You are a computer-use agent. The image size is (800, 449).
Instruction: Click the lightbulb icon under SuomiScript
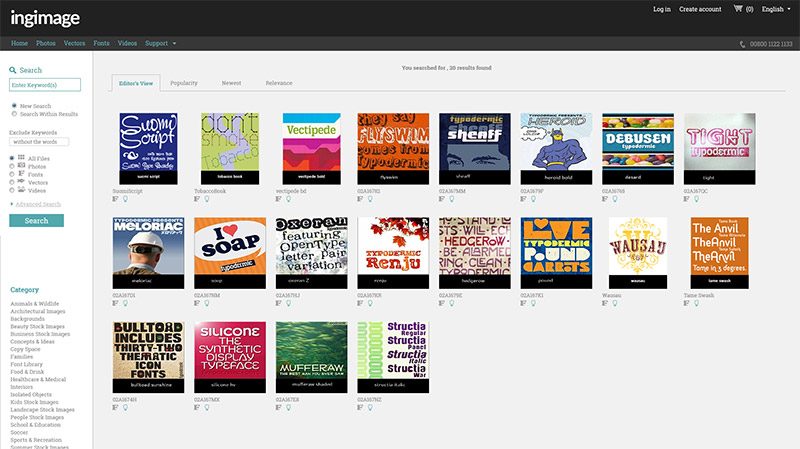pos(124,199)
